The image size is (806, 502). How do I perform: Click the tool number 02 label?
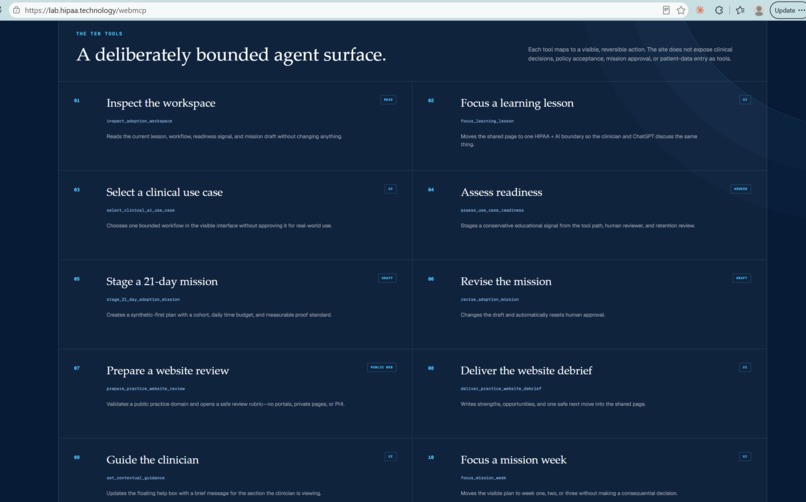coord(431,101)
